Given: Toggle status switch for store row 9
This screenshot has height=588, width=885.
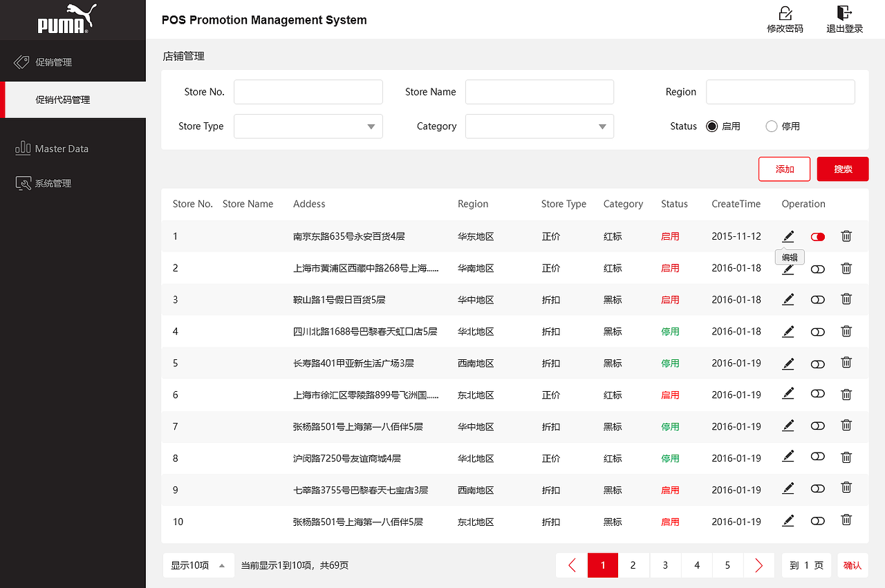Looking at the screenshot, I should click(818, 489).
